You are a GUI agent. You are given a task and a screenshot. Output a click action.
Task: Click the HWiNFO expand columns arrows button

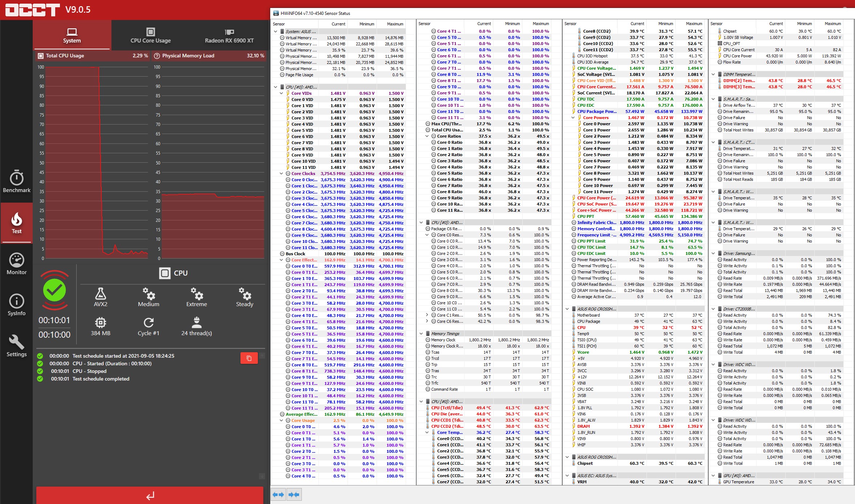click(278, 494)
